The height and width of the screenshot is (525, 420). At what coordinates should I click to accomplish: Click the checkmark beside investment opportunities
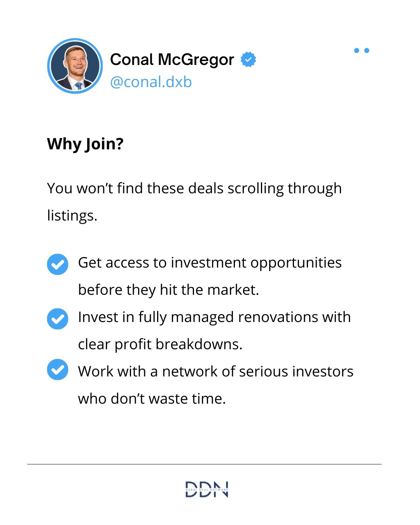coord(58,264)
